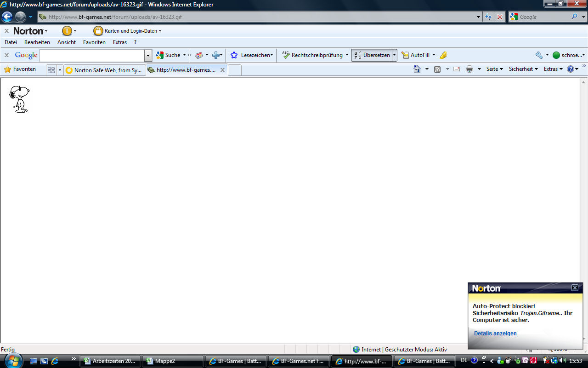
Task: Open the Sicherheit command bar menu
Action: 523,69
